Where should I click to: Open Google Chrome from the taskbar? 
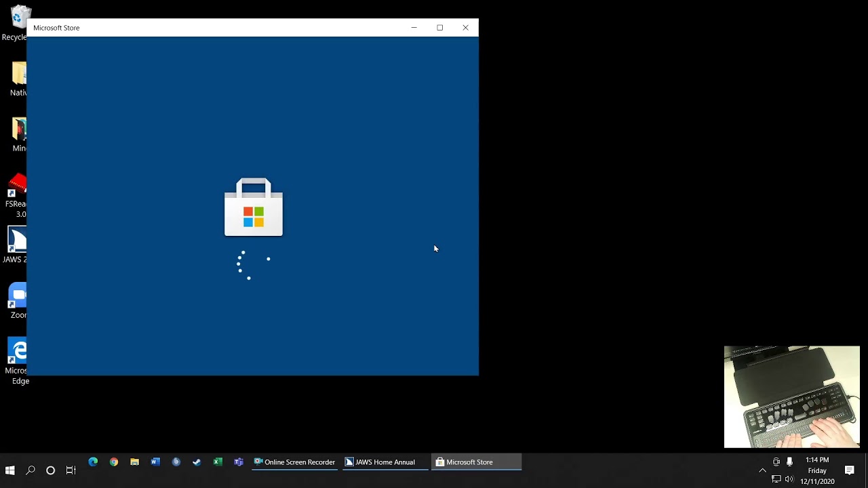(x=114, y=462)
